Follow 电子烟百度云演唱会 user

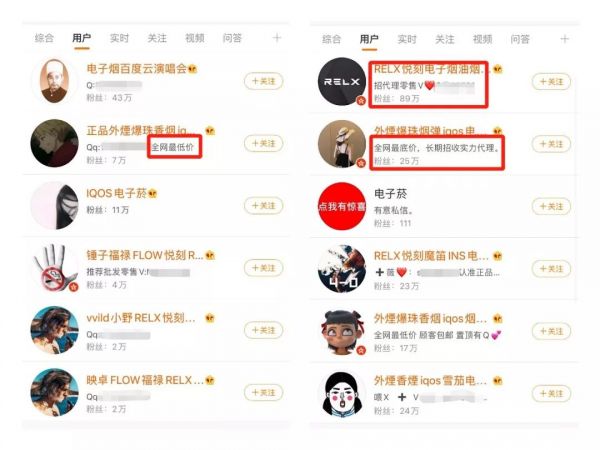264,81
